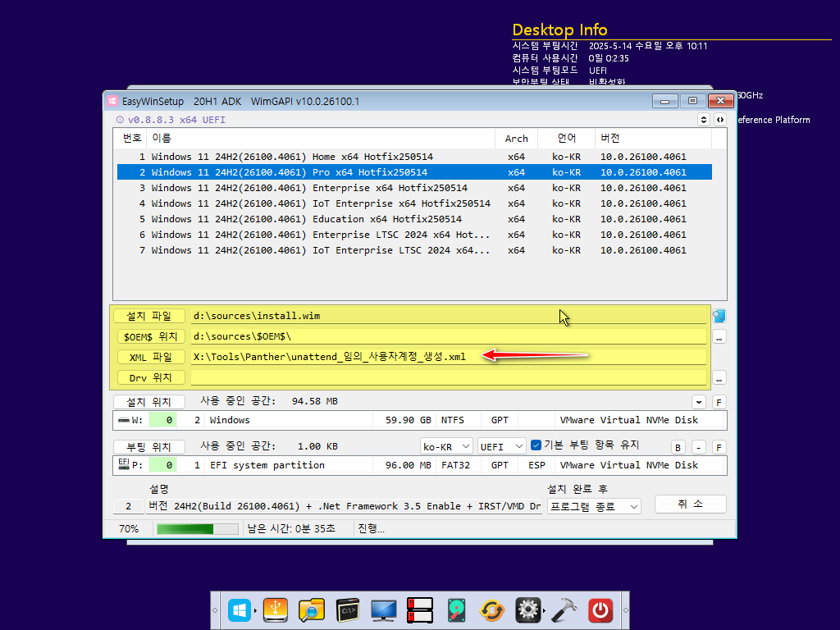This screenshot has height=630, width=840.
Task: Click the $OEM$ path input field
Action: click(x=449, y=336)
